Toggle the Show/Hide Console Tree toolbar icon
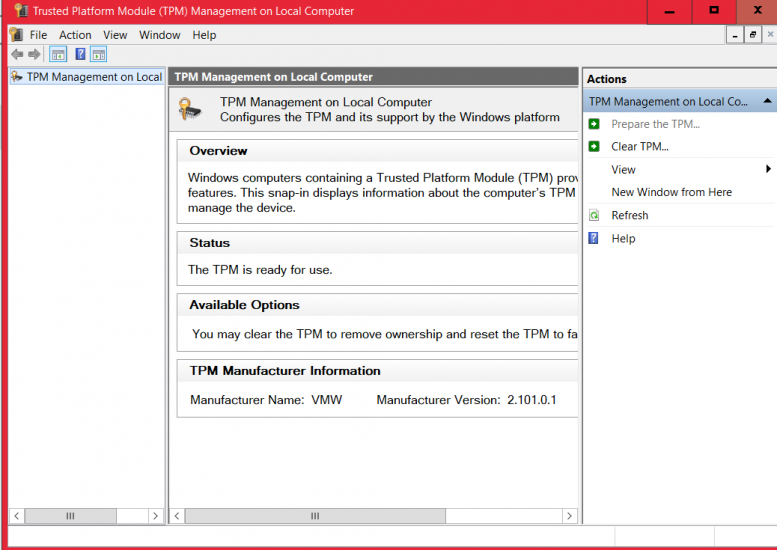Viewport: 777px width, 550px height. tap(58, 54)
